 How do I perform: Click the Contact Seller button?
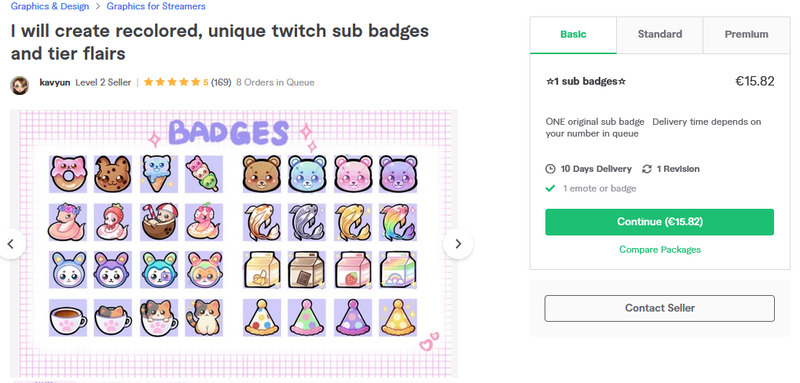click(659, 308)
